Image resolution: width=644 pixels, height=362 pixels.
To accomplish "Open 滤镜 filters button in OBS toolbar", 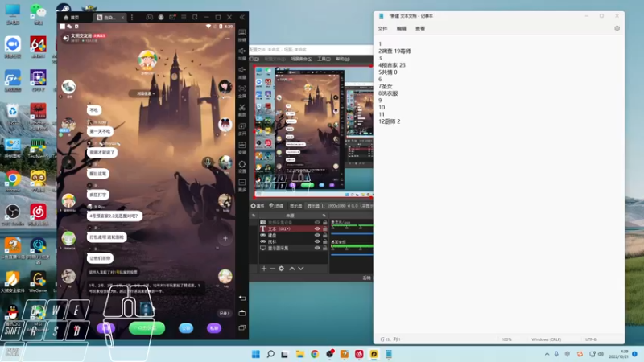I will pyautogui.click(x=276, y=206).
